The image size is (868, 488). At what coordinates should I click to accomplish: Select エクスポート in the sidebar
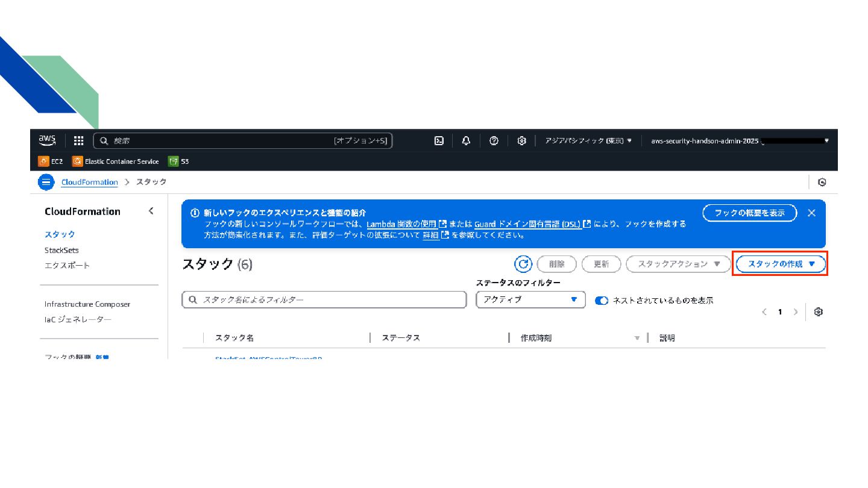[x=67, y=266]
